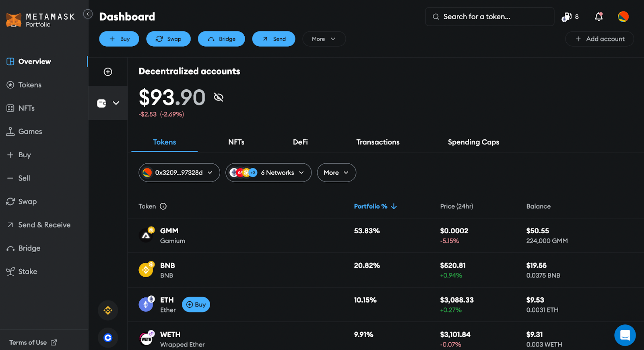Click the MetaMask fox logo
The height and width of the screenshot is (350, 644).
pos(14,20)
